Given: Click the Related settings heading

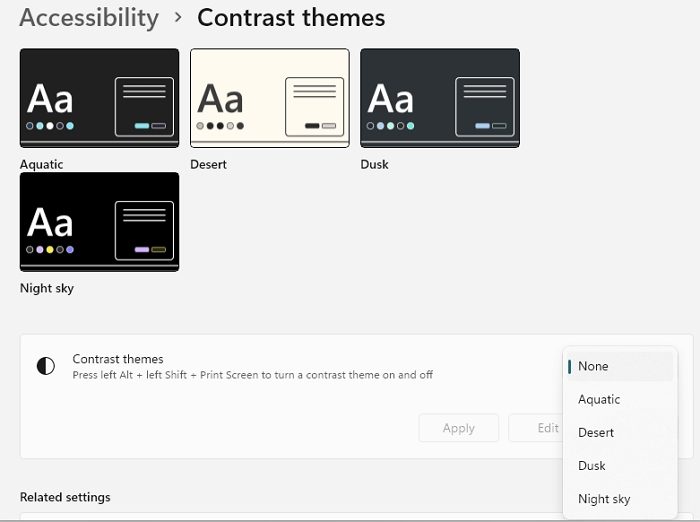Looking at the screenshot, I should pyautogui.click(x=65, y=497).
